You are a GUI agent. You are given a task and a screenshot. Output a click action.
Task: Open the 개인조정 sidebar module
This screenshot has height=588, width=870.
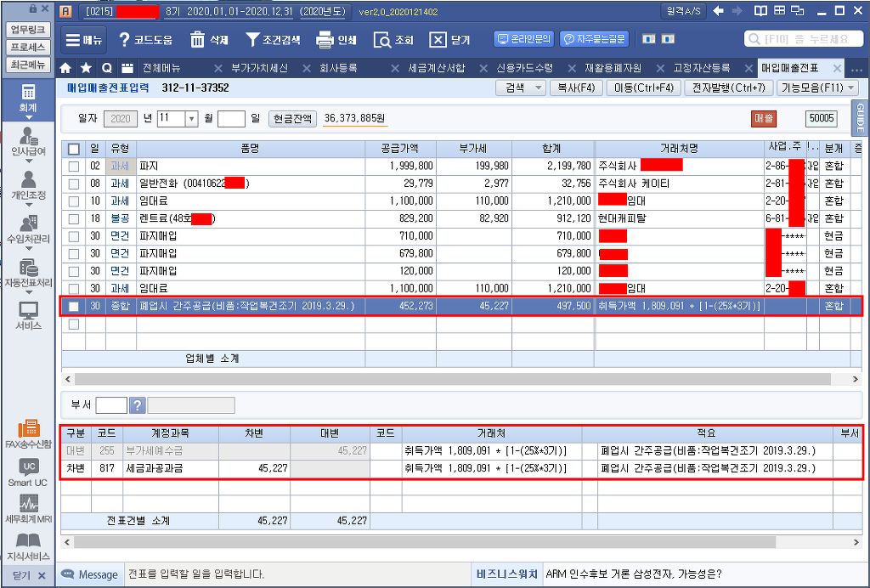[x=28, y=185]
